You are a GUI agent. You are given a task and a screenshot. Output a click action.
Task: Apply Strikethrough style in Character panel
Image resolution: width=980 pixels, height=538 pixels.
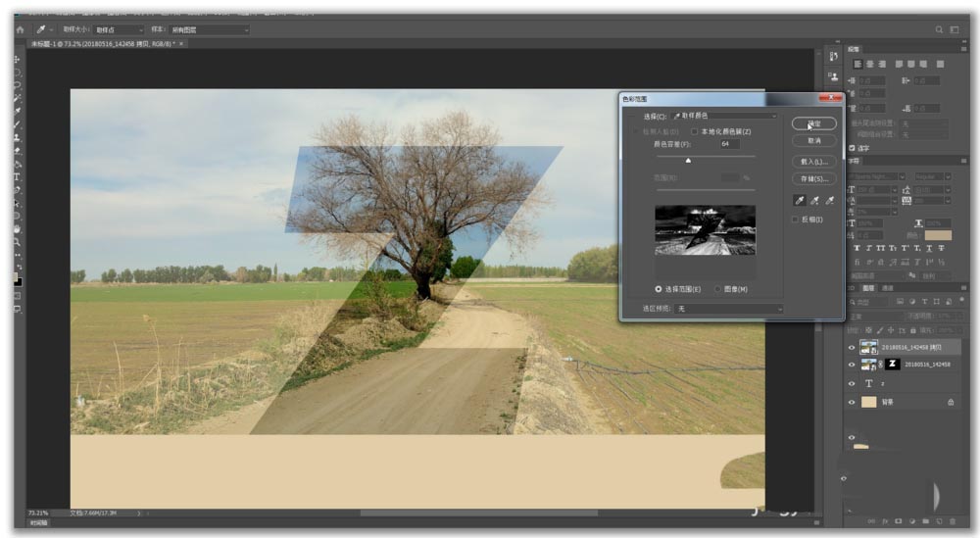pyautogui.click(x=941, y=248)
